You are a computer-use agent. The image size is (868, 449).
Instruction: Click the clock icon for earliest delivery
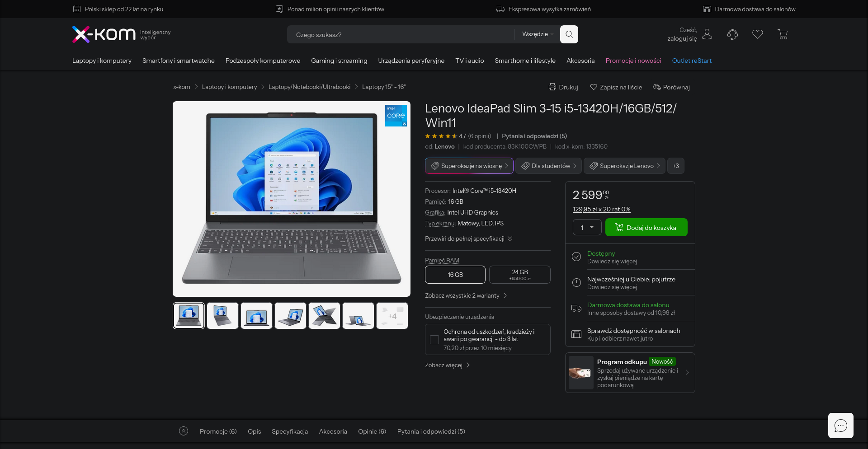click(x=576, y=282)
